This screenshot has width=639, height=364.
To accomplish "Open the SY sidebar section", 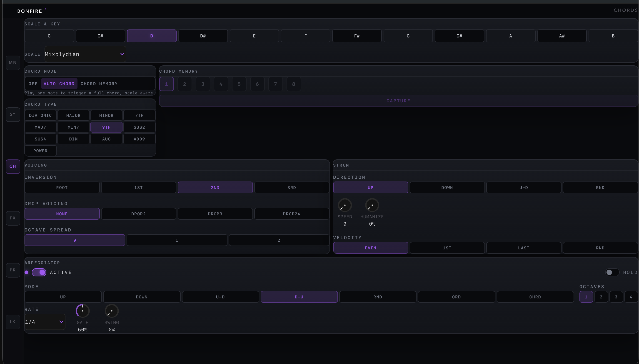I will (x=13, y=114).
